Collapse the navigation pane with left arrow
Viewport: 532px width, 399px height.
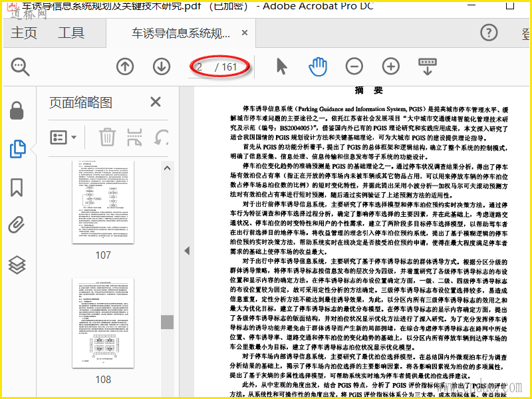pyautogui.click(x=187, y=251)
